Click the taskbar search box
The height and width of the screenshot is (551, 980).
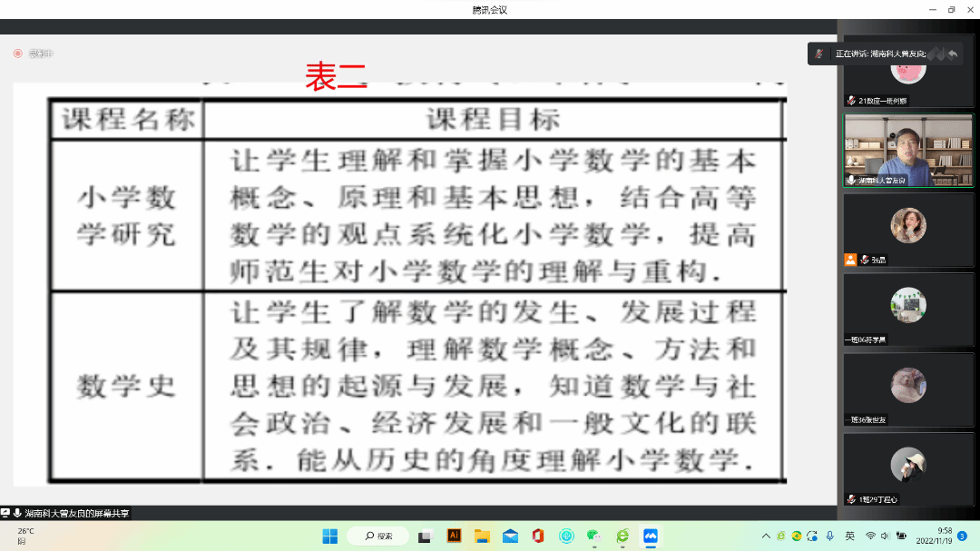(377, 536)
